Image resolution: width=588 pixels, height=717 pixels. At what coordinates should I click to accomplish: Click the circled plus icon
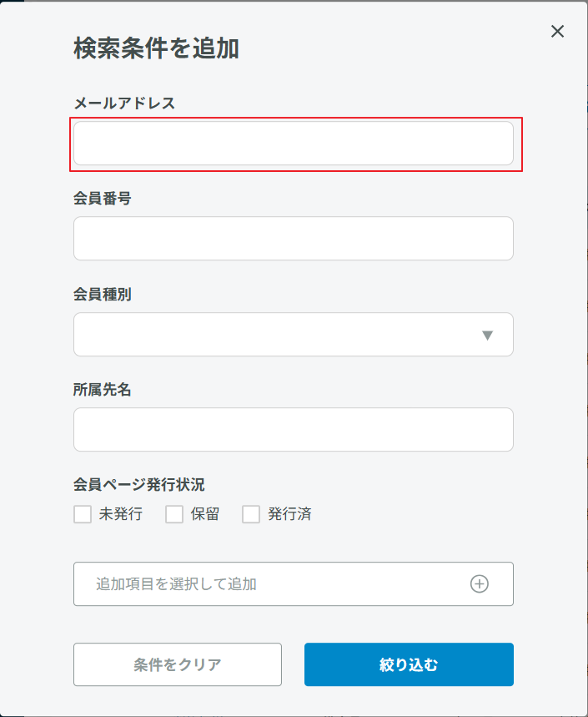click(x=480, y=584)
